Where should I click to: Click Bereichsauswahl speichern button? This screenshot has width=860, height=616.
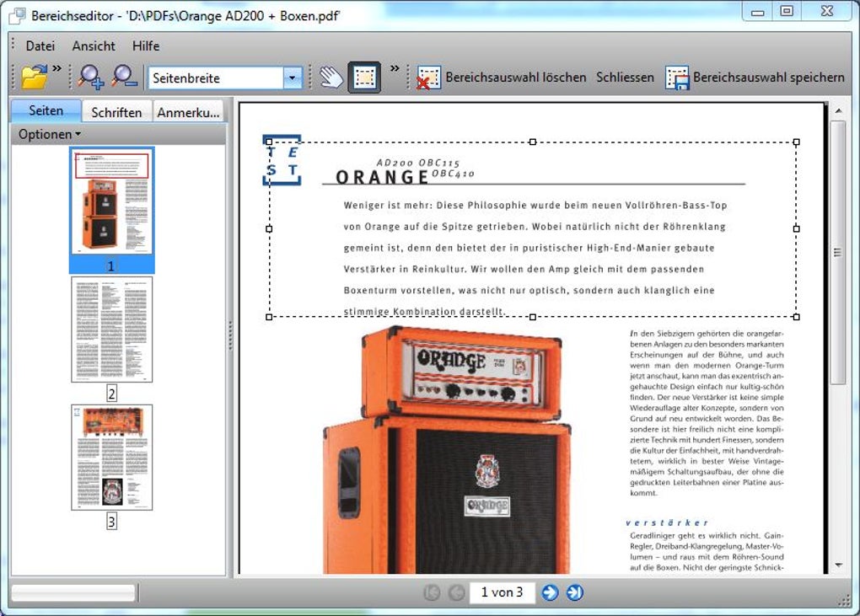(768, 78)
